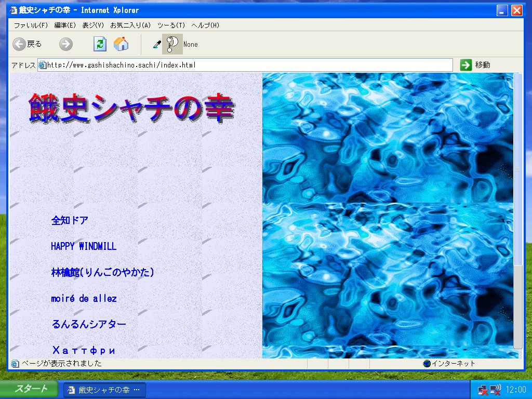
Task: Go to home page via house icon
Action: [x=121, y=44]
